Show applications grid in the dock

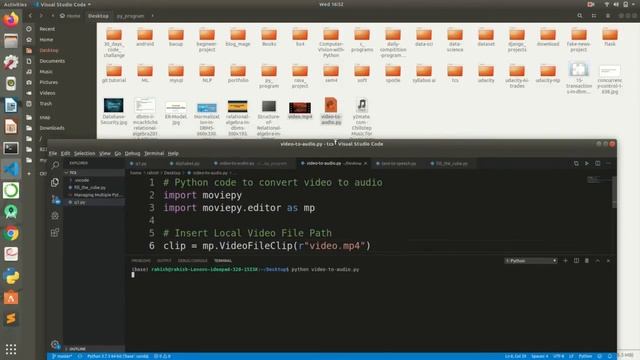tap(11, 349)
